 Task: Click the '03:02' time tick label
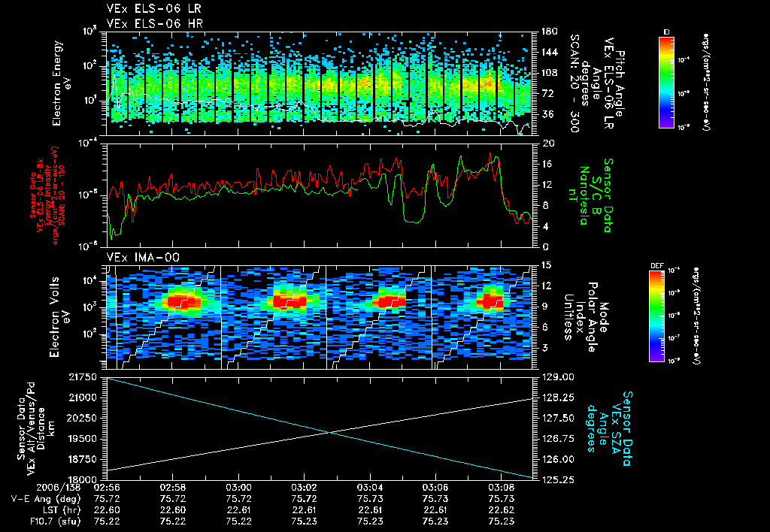pos(304,488)
